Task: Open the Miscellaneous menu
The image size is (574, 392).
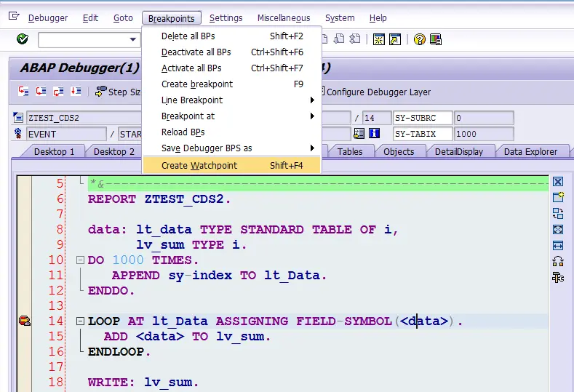Action: coord(284,18)
